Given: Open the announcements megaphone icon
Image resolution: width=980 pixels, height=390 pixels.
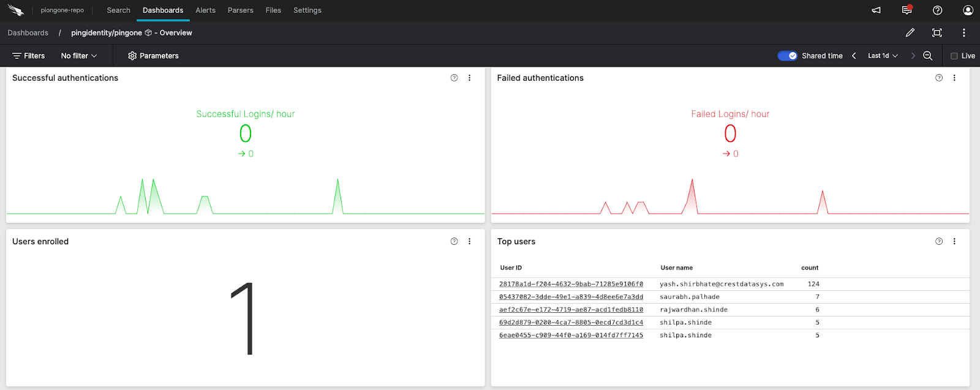Looking at the screenshot, I should click(x=876, y=10).
